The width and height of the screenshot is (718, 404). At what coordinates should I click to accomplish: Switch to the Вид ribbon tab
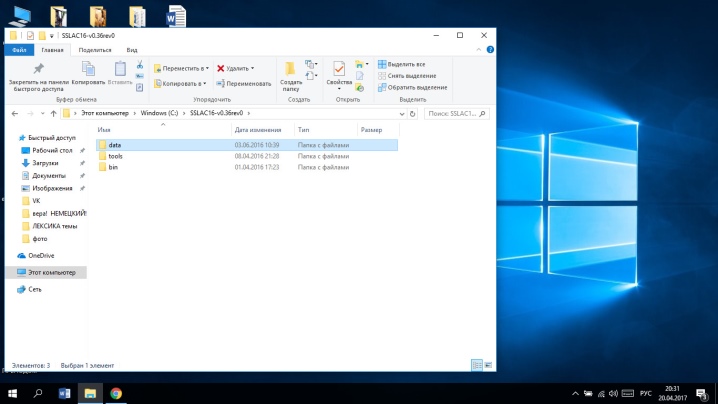tap(132, 50)
